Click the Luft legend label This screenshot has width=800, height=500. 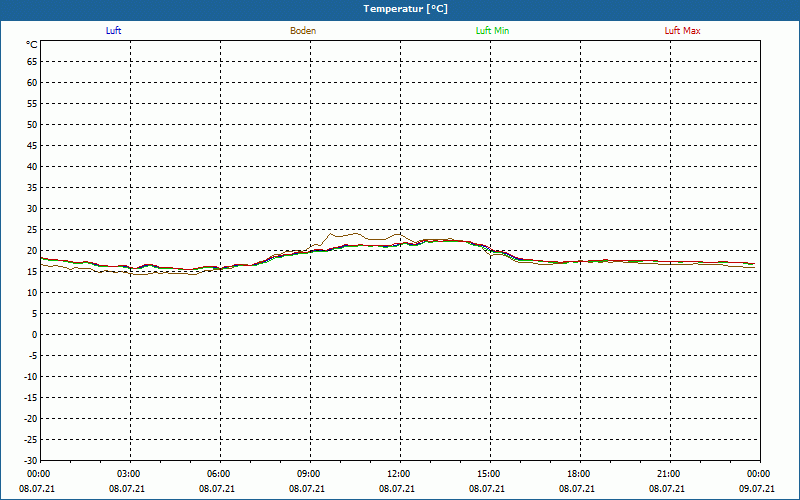(x=113, y=31)
